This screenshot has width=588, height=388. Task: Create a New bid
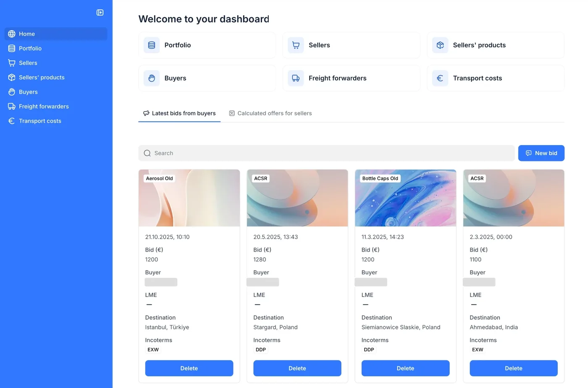[x=541, y=153]
